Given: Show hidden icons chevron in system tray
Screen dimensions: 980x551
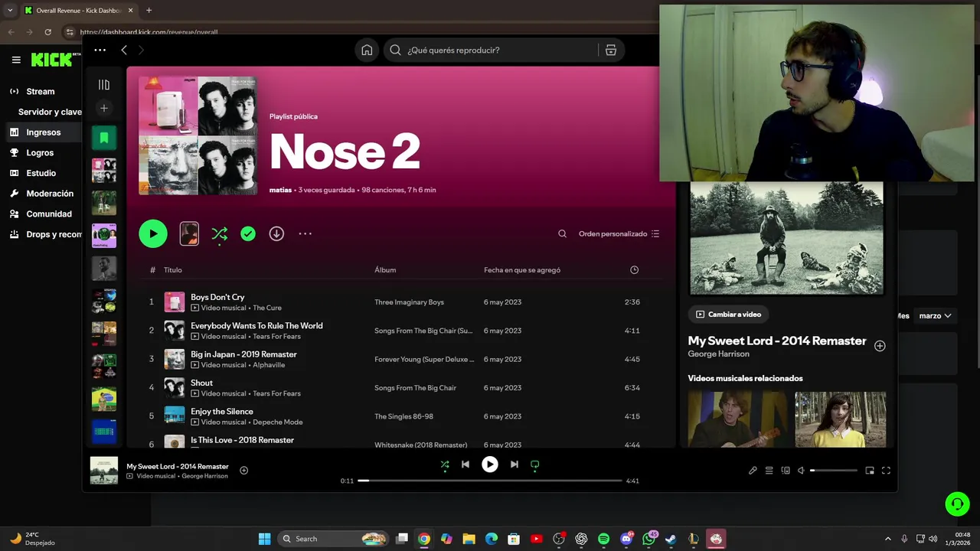Looking at the screenshot, I should point(888,539).
